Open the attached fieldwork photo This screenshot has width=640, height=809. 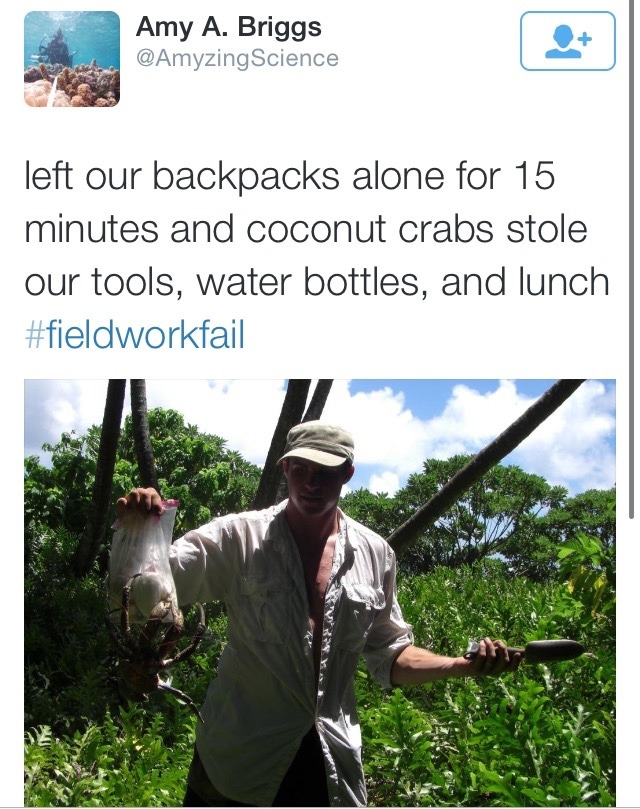pyautogui.click(x=320, y=592)
